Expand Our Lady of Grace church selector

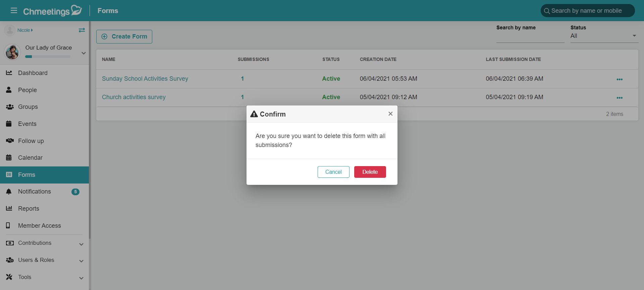[x=84, y=53]
